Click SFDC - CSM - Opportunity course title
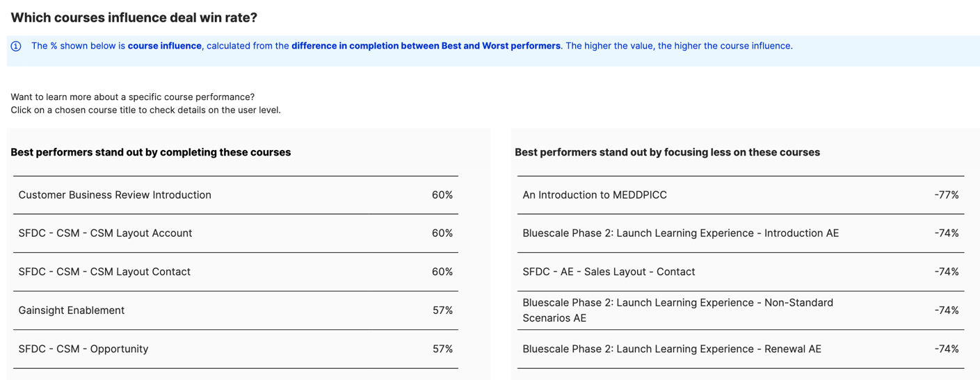Viewport: 980px width, 380px height. [x=83, y=349]
